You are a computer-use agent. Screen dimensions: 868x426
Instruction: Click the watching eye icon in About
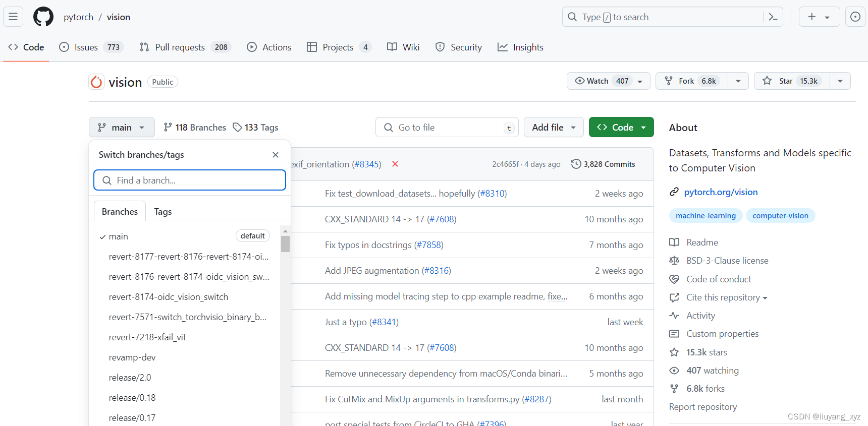(674, 370)
